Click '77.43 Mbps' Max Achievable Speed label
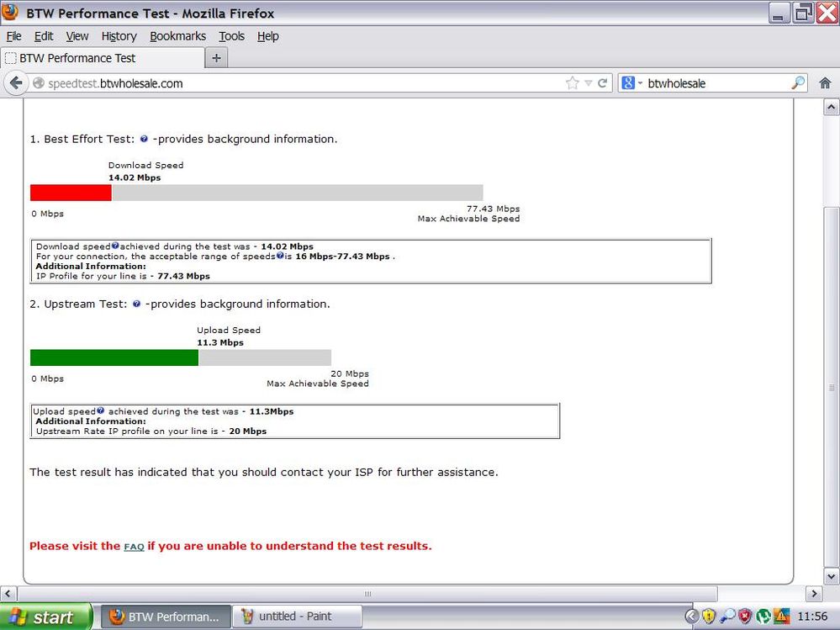Screen dimensions: 840x630 point(493,209)
